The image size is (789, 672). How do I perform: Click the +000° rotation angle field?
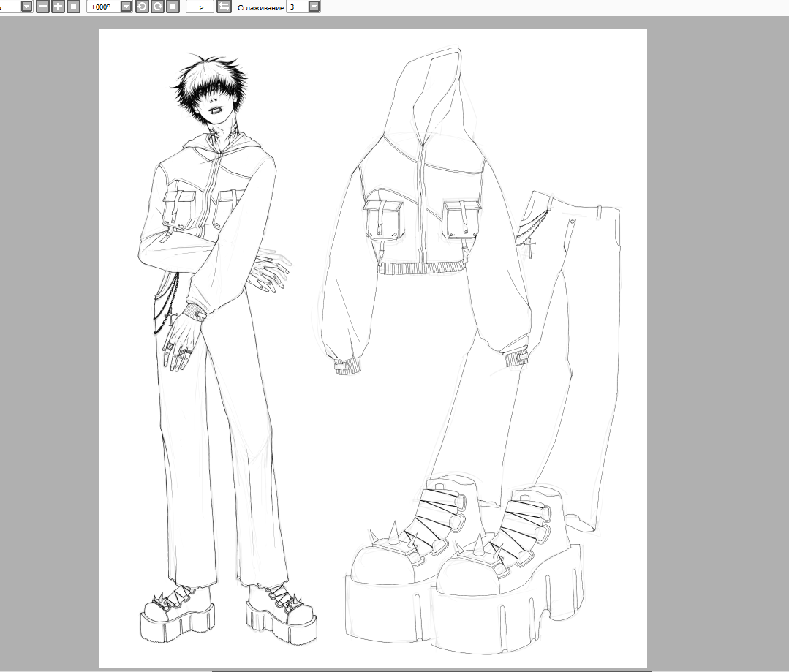tap(104, 7)
